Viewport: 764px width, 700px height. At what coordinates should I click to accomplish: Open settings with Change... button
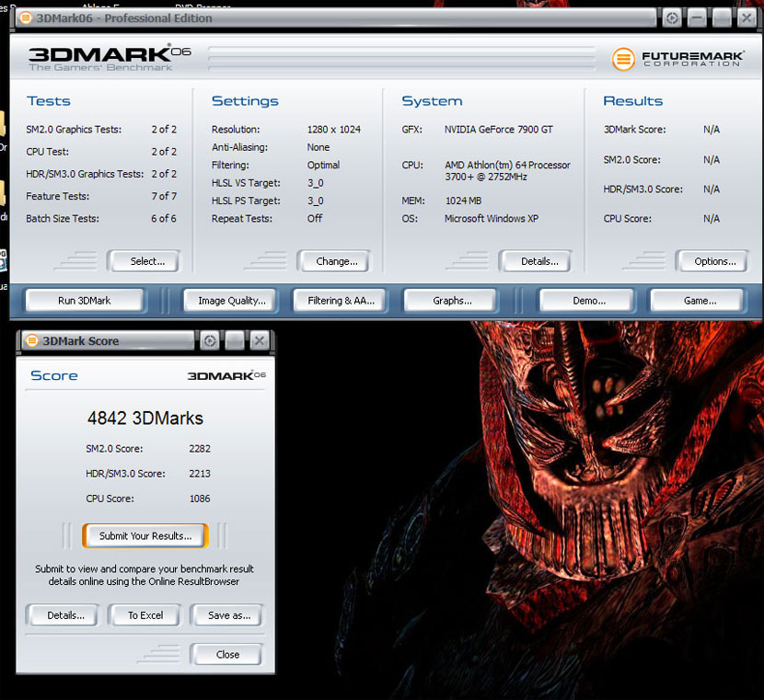pos(333,261)
